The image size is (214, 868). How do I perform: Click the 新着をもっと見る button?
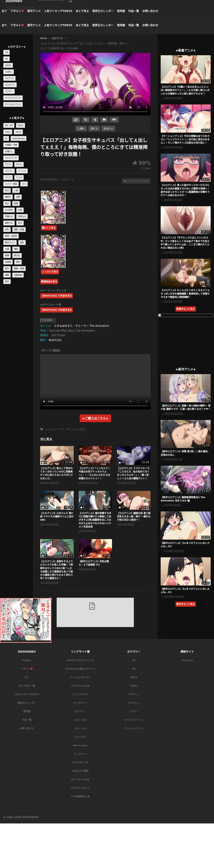click(185, 309)
